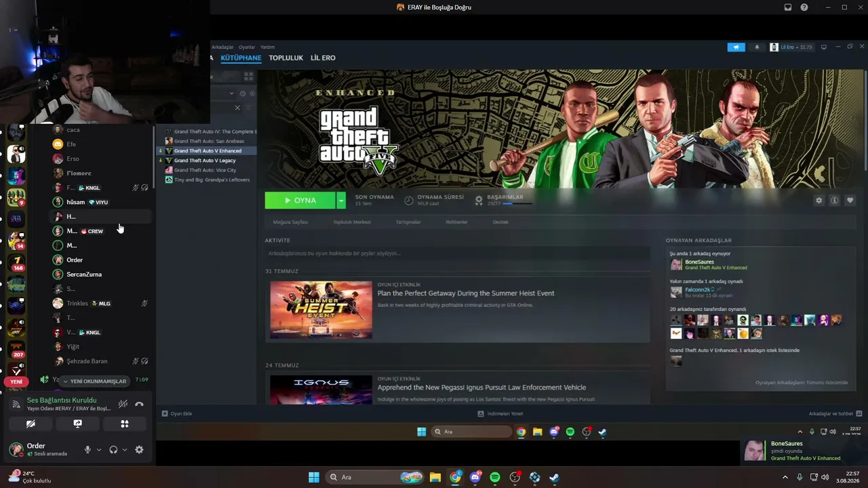
Task: Open help icon in stream window title bar
Action: (x=804, y=7)
